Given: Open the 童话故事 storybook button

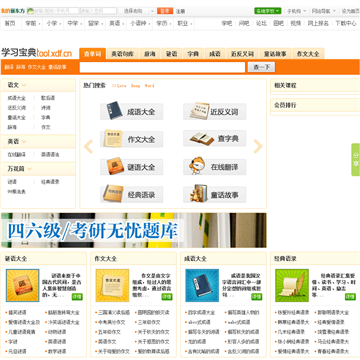Looking at the screenshot, I should [x=215, y=194].
